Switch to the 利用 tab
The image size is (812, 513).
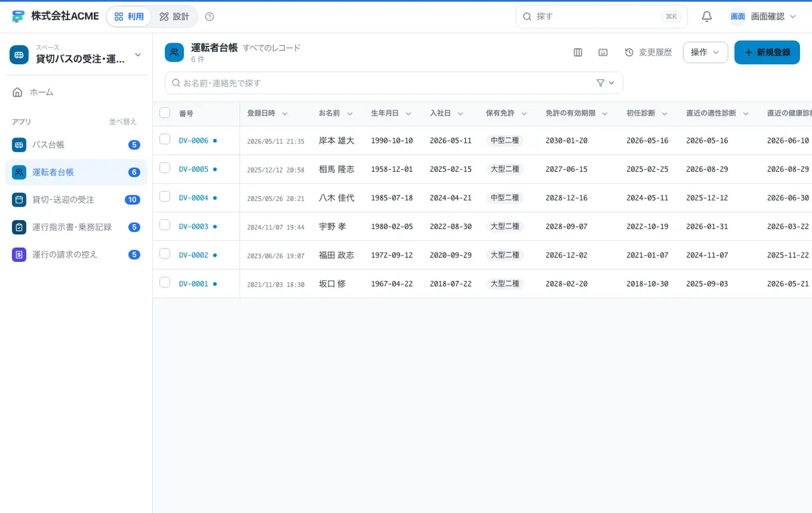pos(129,16)
